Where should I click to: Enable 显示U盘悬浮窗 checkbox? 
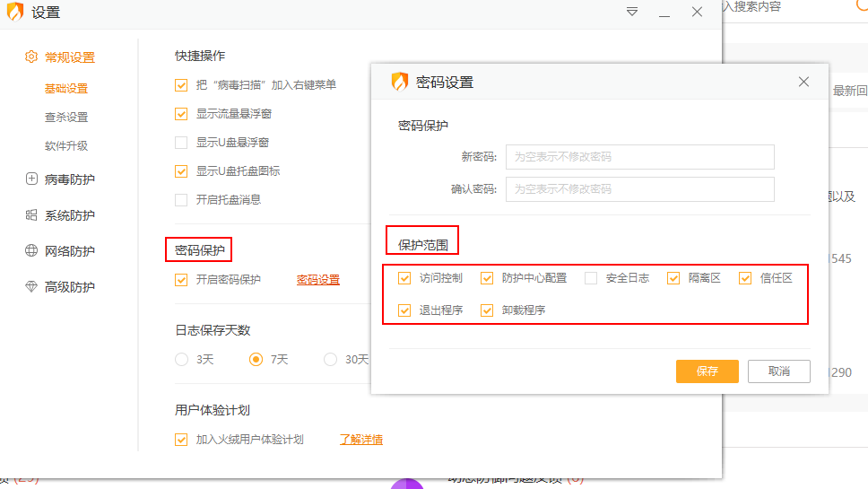click(181, 143)
